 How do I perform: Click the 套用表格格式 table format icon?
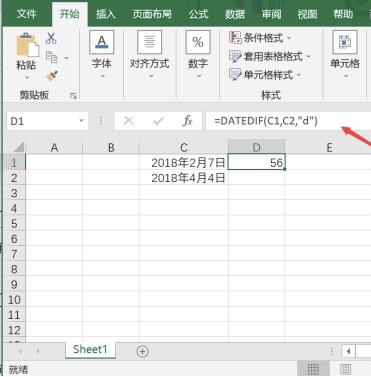coord(235,56)
